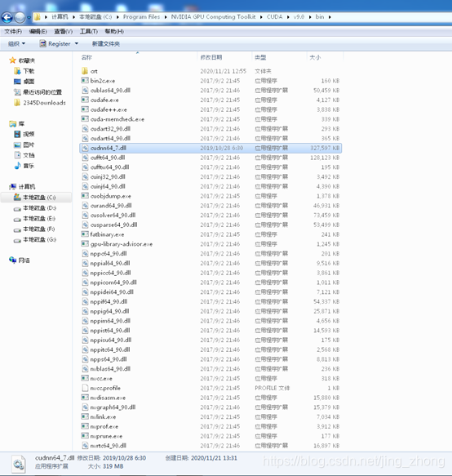Click the cudnn64_7.dll file icon

[85, 148]
